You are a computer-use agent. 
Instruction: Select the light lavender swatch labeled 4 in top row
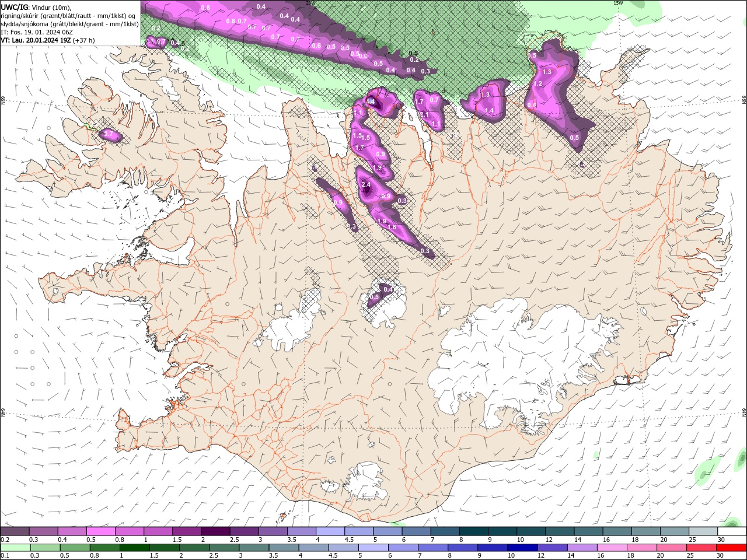[330, 531]
